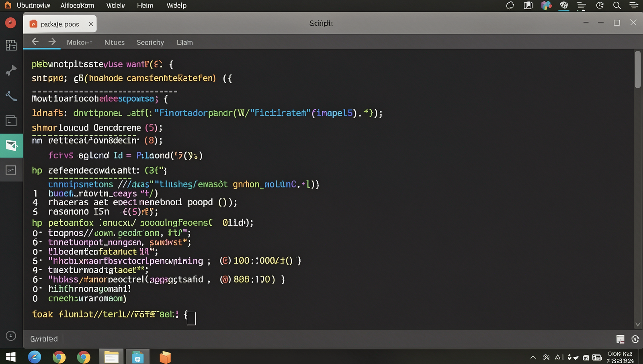Click the underlined mask icon in top bar

point(564,6)
